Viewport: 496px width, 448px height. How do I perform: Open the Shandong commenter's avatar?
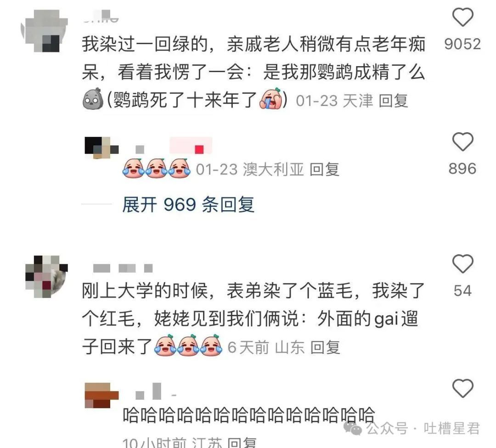coord(46,277)
